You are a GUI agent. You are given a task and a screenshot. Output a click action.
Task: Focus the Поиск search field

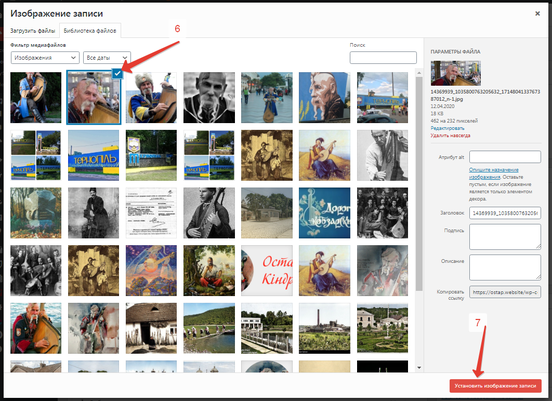click(x=383, y=57)
